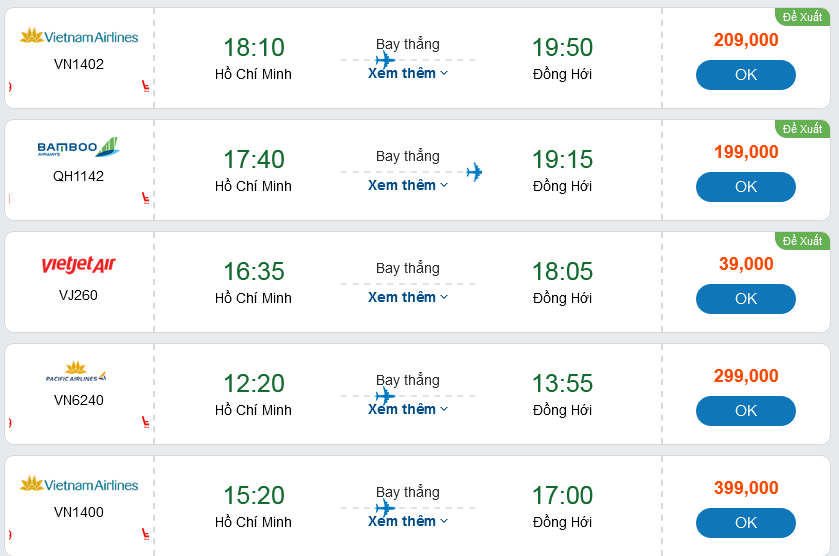Expand "Xem thêm" details for flight VN6240
839x556 pixels.
(x=408, y=409)
